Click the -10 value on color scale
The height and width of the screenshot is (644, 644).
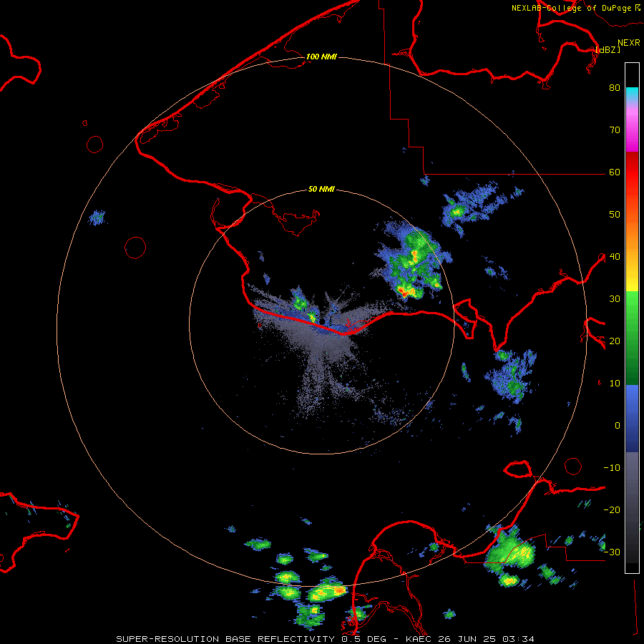pos(612,468)
